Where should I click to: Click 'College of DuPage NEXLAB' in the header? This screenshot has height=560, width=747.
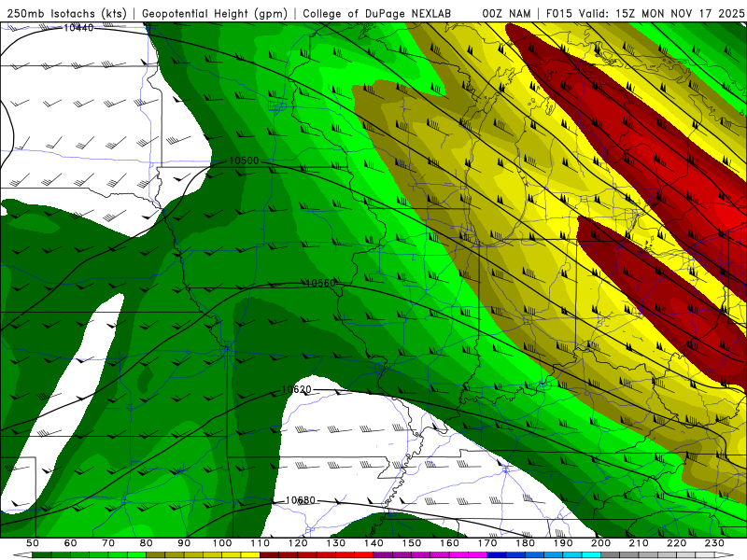tap(377, 14)
